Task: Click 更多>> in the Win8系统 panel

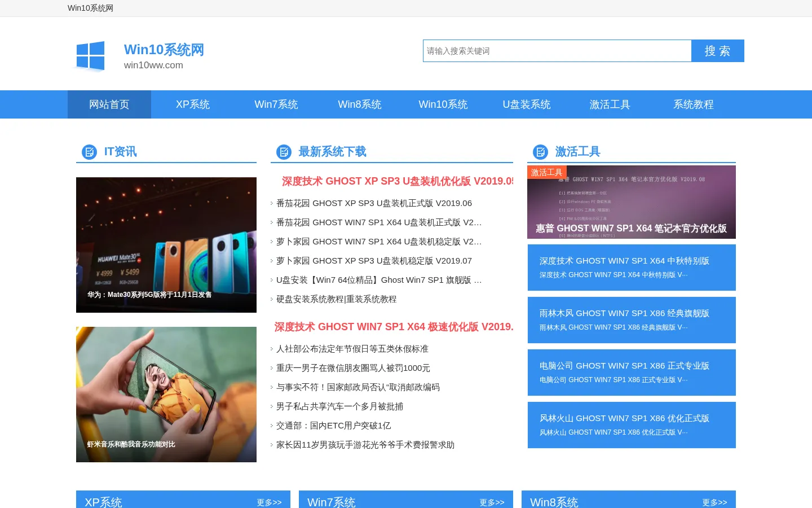Action: pos(714,502)
